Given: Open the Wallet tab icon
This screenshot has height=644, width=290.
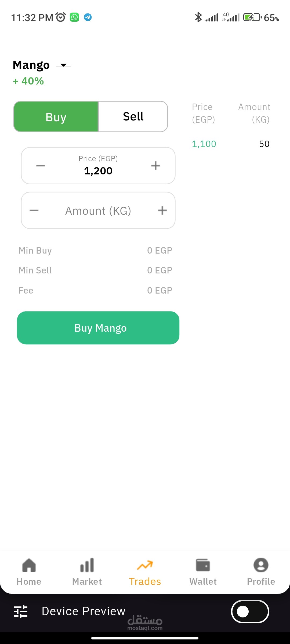Looking at the screenshot, I should coord(203,565).
